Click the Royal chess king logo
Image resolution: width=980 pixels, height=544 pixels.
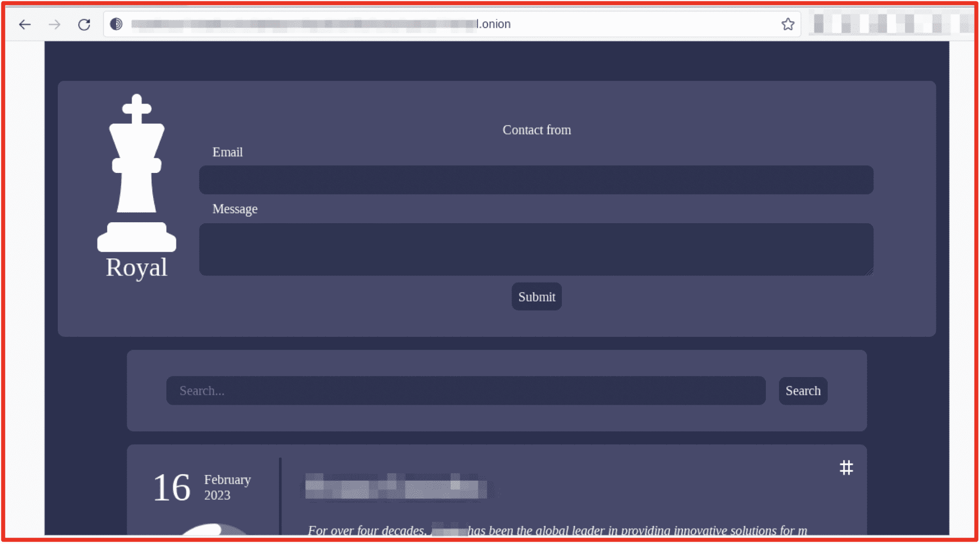[137, 172]
